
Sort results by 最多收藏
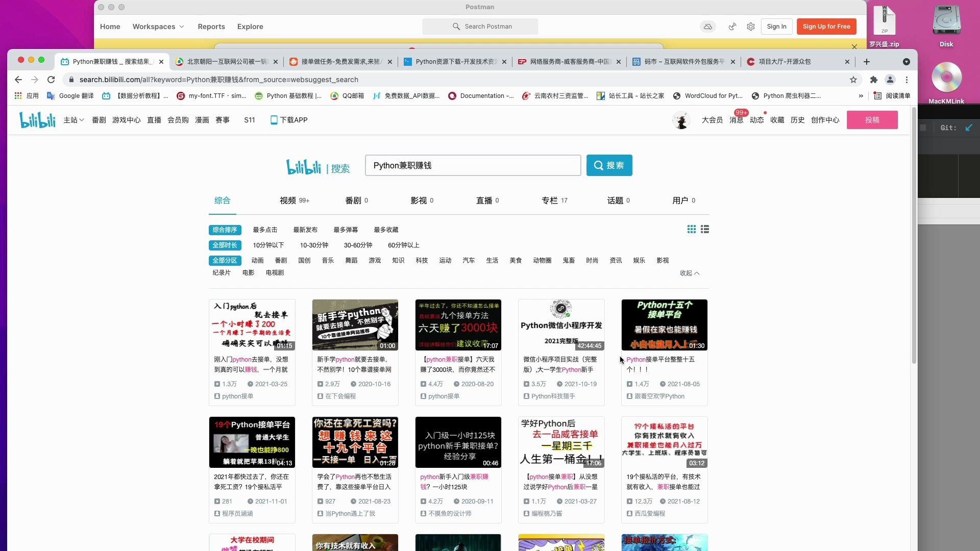pyautogui.click(x=385, y=230)
